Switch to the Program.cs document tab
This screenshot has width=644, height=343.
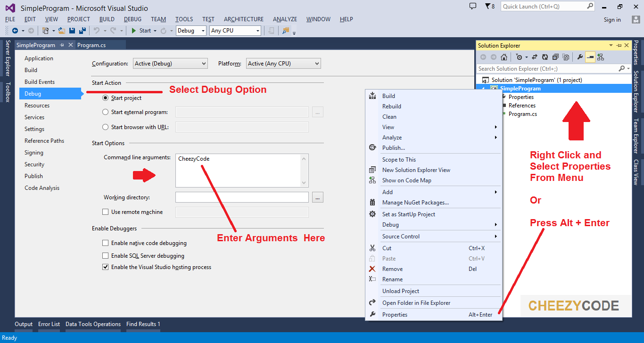tap(91, 45)
